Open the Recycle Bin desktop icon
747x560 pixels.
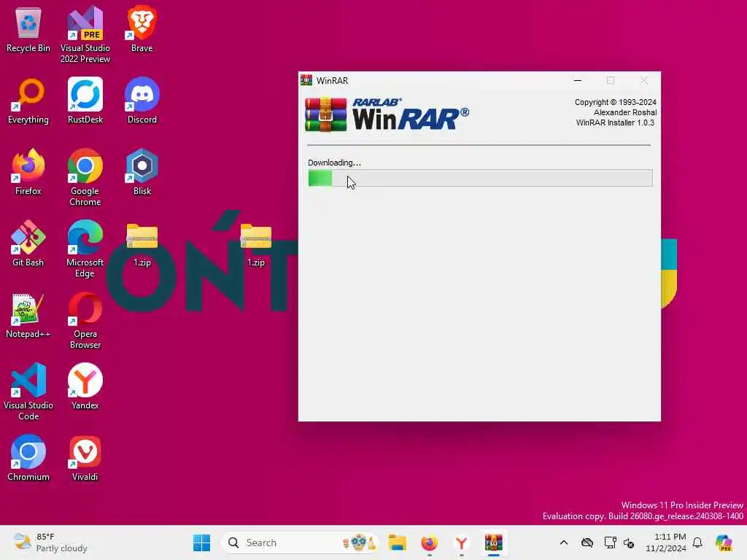tap(28, 29)
